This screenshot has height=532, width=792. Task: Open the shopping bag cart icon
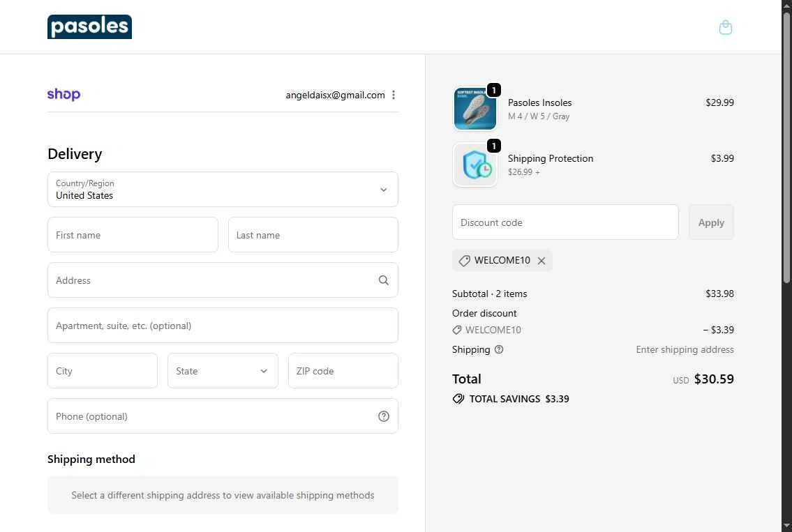(x=725, y=27)
